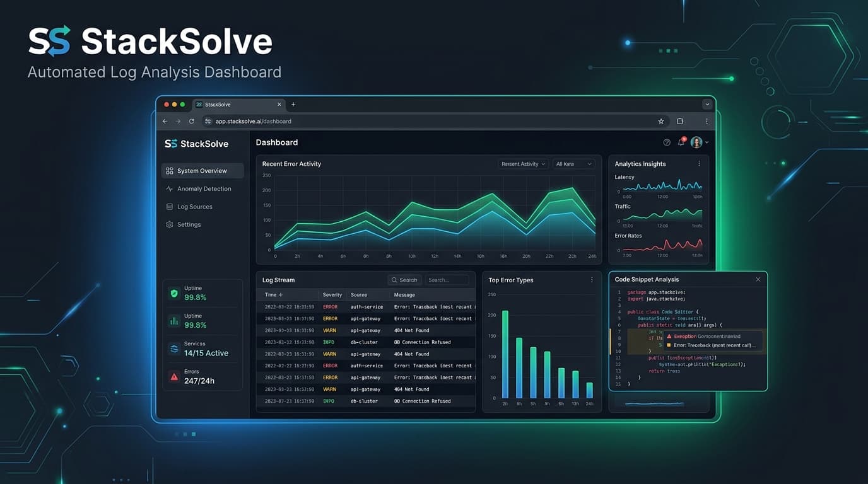This screenshot has height=484, width=868.
Task: Click the Error Rates sparkline chart
Action: (662, 245)
